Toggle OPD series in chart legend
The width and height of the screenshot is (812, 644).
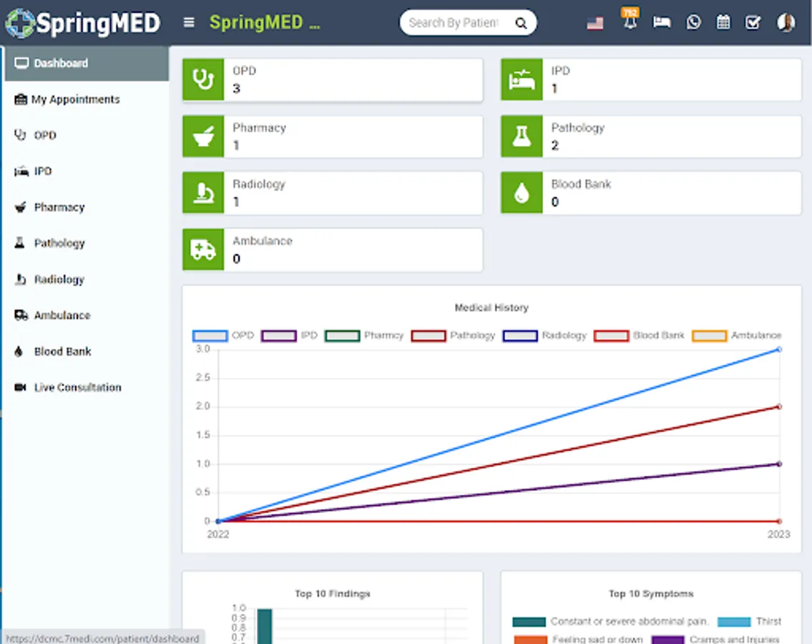(x=223, y=336)
